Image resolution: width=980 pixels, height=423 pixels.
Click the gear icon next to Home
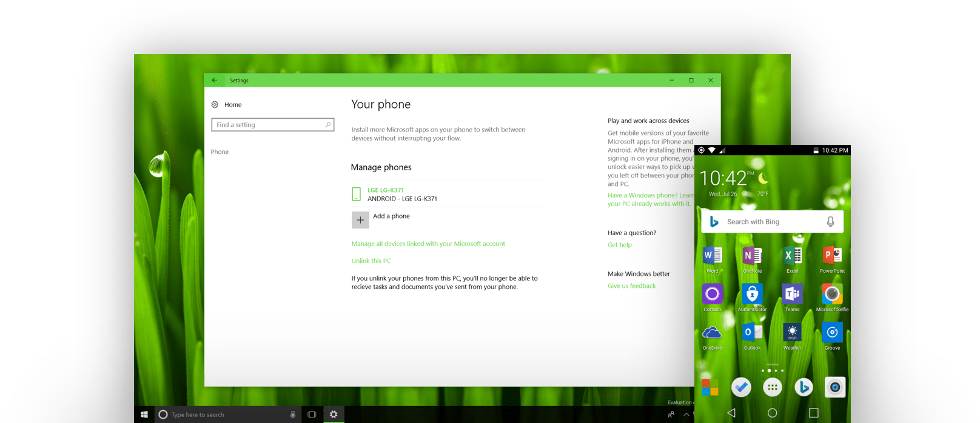[x=215, y=104]
